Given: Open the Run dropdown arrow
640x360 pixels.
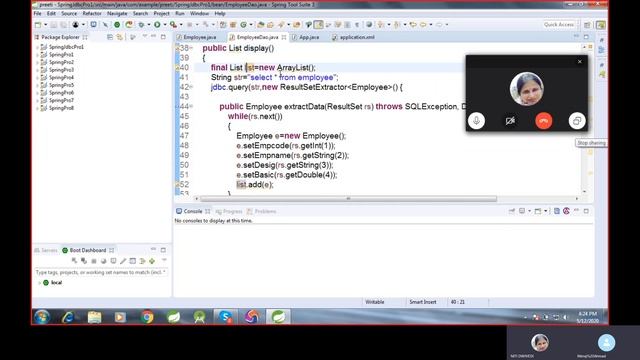Looking at the screenshot, I should [x=165, y=25].
